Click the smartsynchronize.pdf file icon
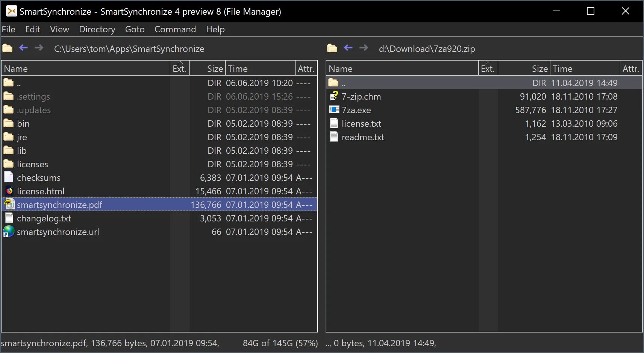 pos(9,204)
